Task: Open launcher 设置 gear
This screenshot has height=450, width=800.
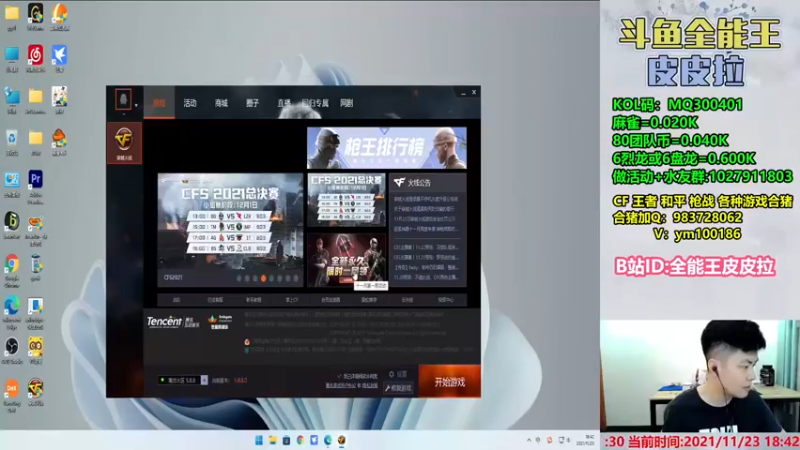Action: click(398, 374)
